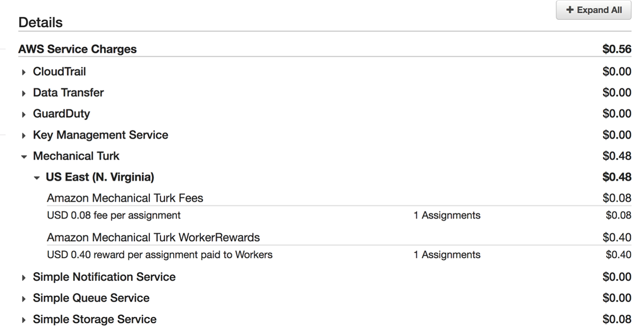Expand the Simple Storage Service arrow
Screen dimensions: 644x333
pyautogui.click(x=24, y=320)
